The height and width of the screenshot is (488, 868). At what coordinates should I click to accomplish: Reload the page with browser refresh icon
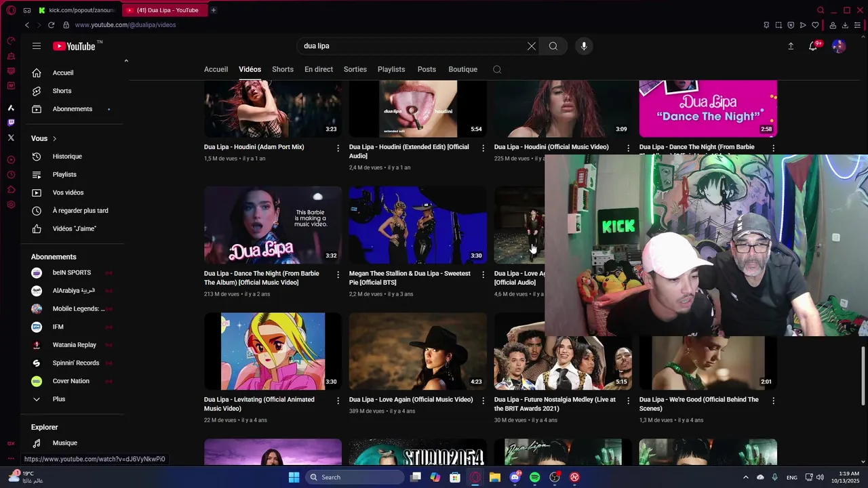pos(51,25)
